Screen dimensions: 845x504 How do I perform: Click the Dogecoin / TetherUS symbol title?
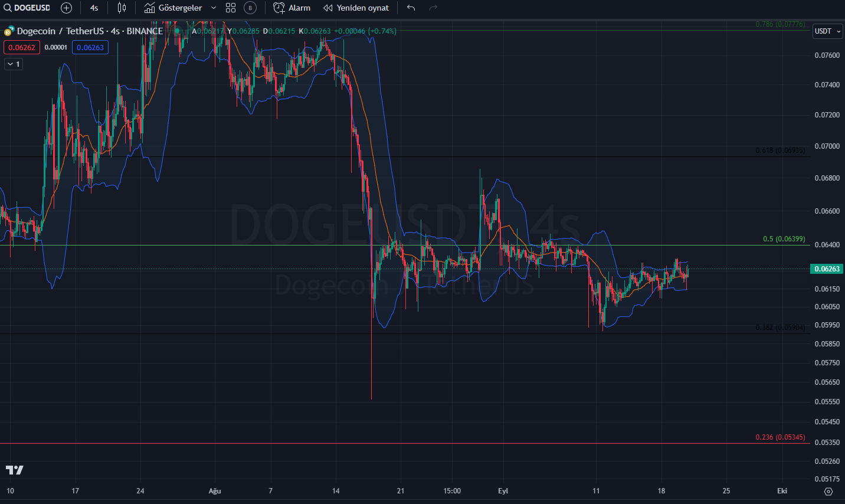coord(90,31)
